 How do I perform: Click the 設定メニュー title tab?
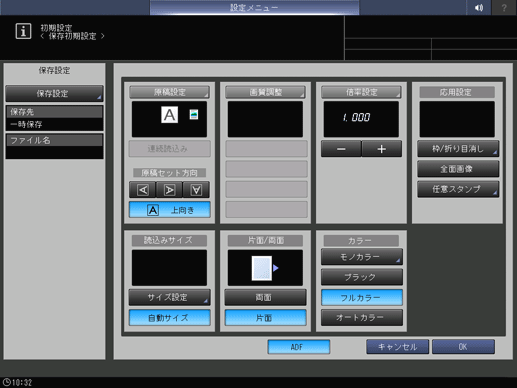coord(254,7)
